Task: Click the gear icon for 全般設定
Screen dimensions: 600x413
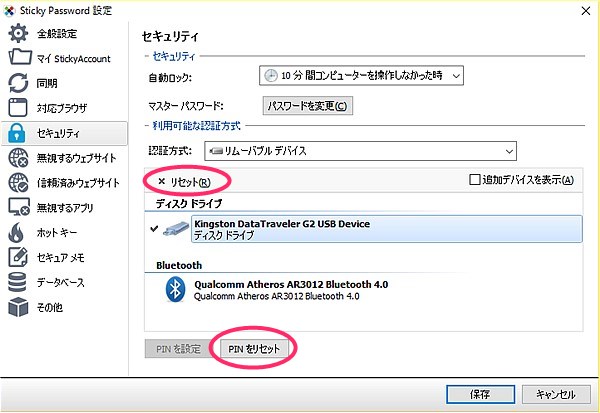Action: tap(18, 33)
